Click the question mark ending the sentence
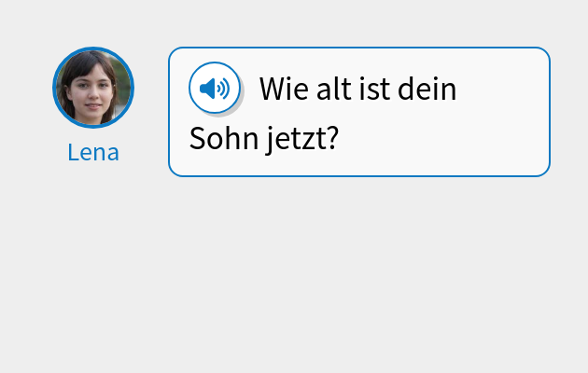Image resolution: width=588 pixels, height=373 pixels. pos(332,138)
